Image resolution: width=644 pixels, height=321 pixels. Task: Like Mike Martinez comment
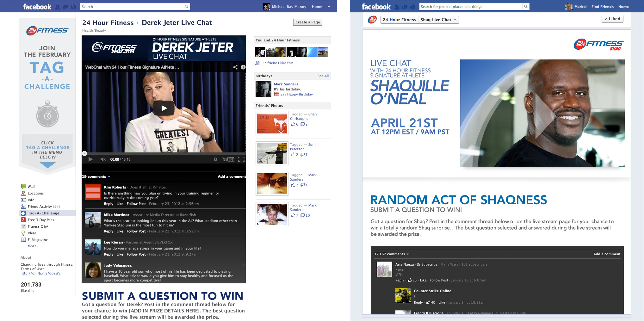[x=120, y=231]
